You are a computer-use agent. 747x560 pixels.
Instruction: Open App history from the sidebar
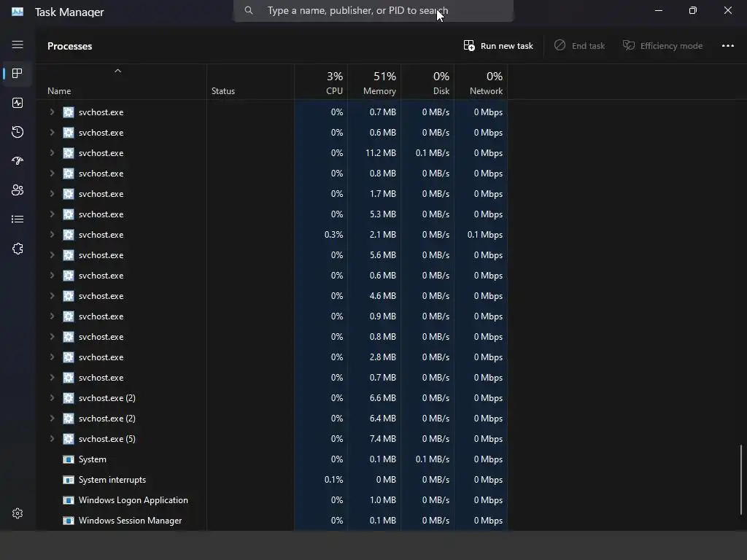[x=18, y=132]
